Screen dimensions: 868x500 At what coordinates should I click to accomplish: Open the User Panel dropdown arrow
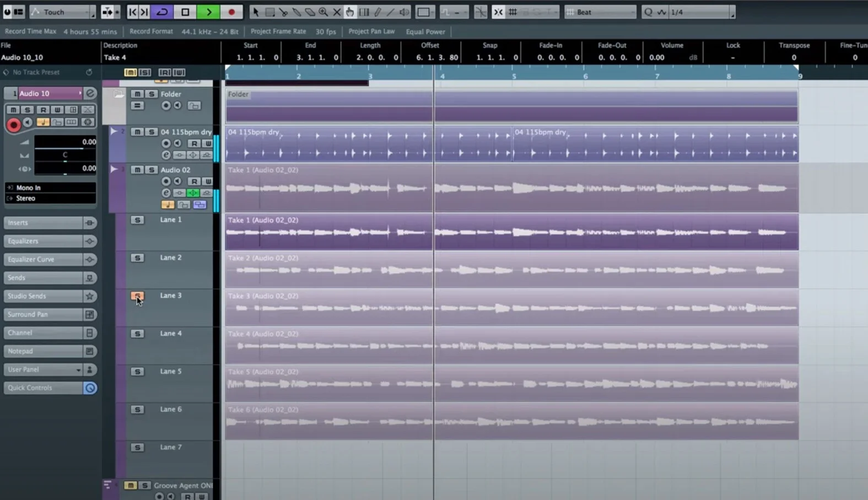78,370
